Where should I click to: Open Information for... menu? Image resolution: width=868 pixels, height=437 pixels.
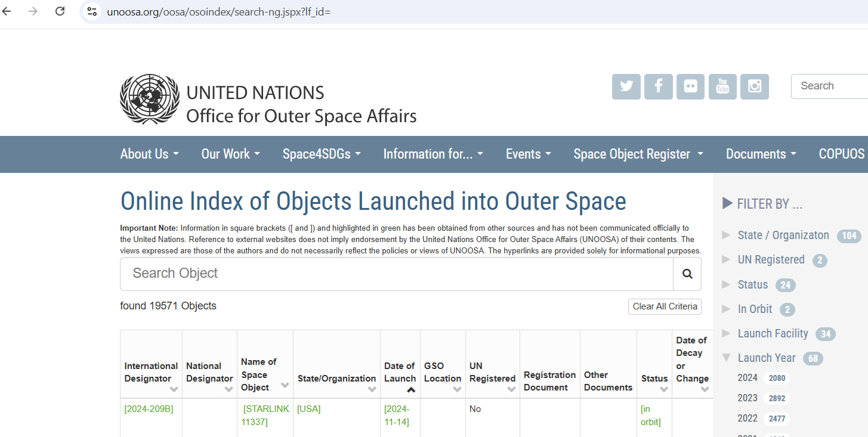pyautogui.click(x=434, y=154)
